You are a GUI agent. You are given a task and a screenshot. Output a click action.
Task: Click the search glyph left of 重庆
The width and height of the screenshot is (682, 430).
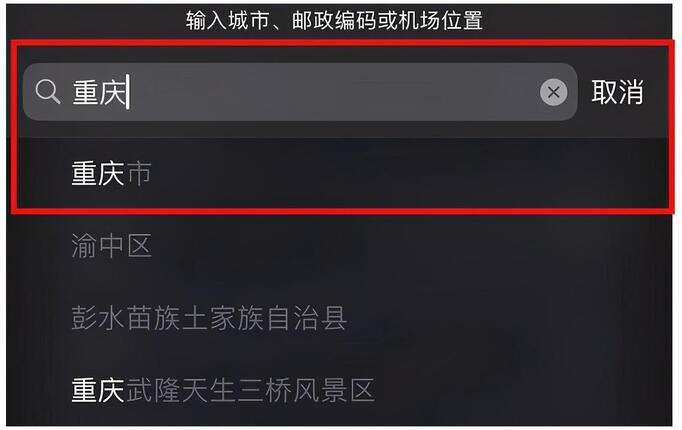click(x=47, y=92)
